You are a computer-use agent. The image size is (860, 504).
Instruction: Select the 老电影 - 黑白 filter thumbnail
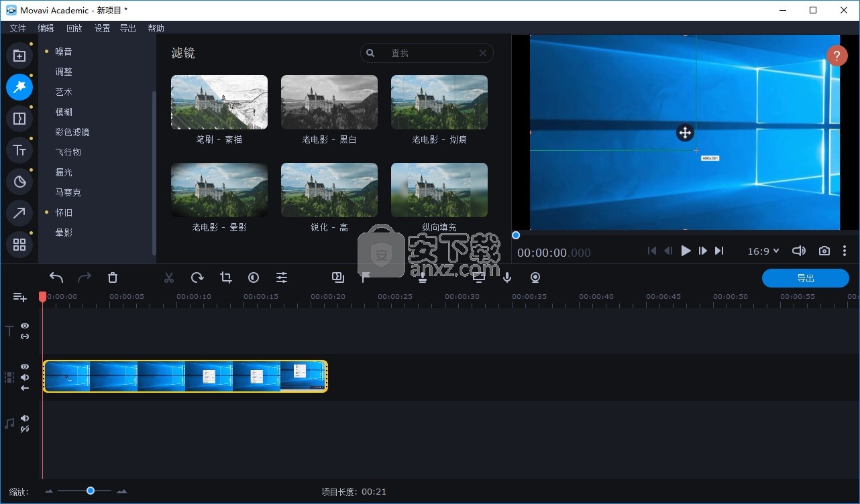(329, 102)
